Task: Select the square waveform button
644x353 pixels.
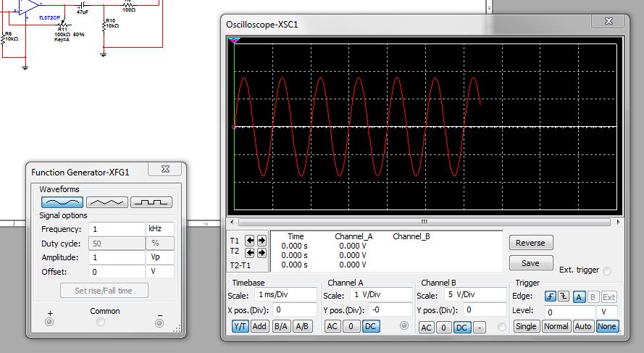Action: pos(151,202)
